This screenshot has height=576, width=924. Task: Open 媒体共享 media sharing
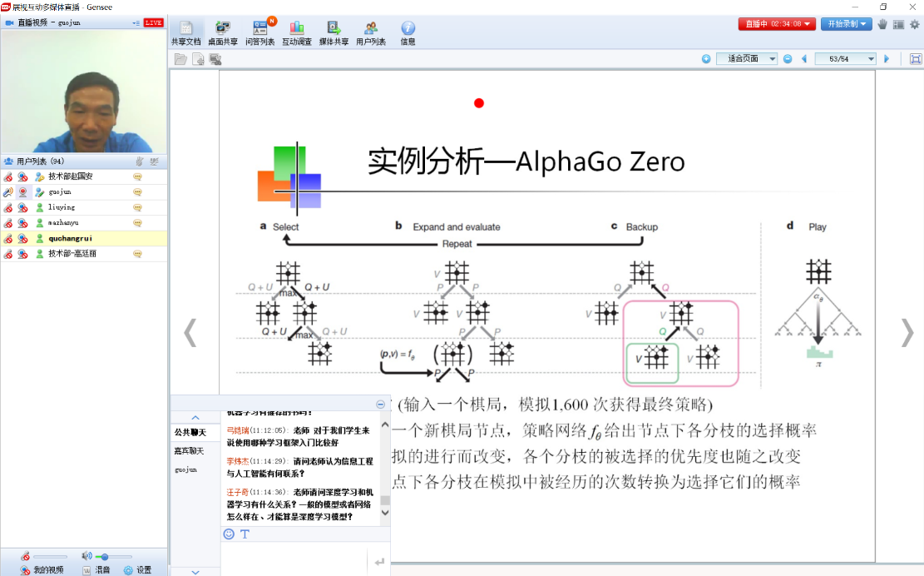pos(334,32)
